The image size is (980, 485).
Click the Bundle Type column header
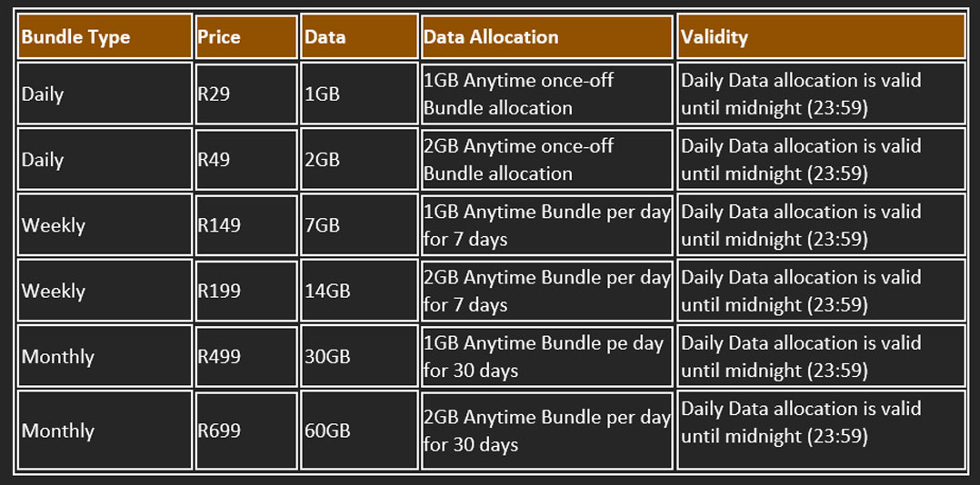tap(76, 37)
